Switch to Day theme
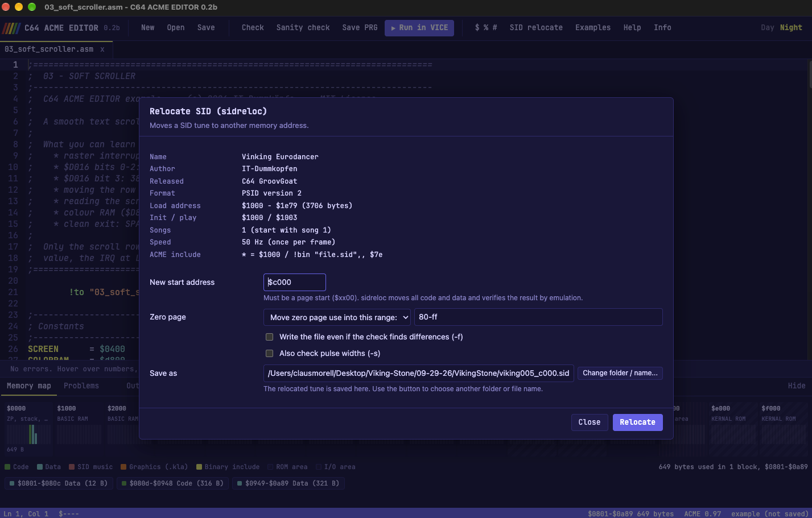Screen dimensions: 812x518 768,28
